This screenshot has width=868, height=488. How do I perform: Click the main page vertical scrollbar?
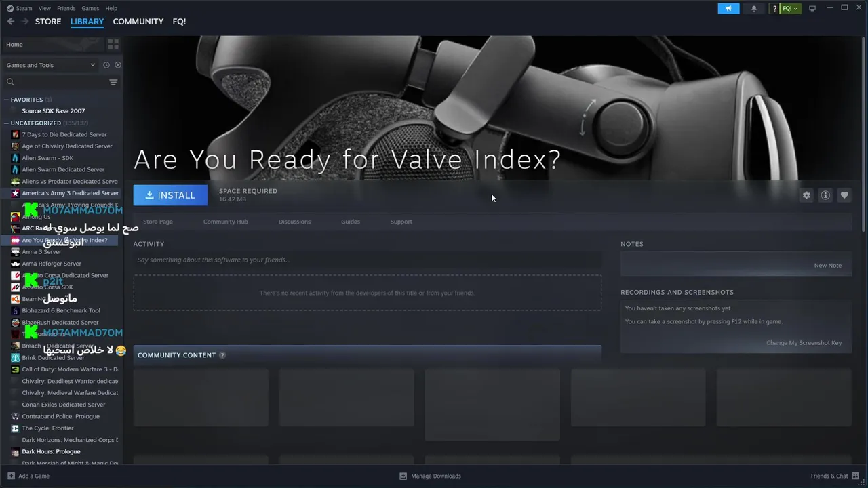coord(864,134)
